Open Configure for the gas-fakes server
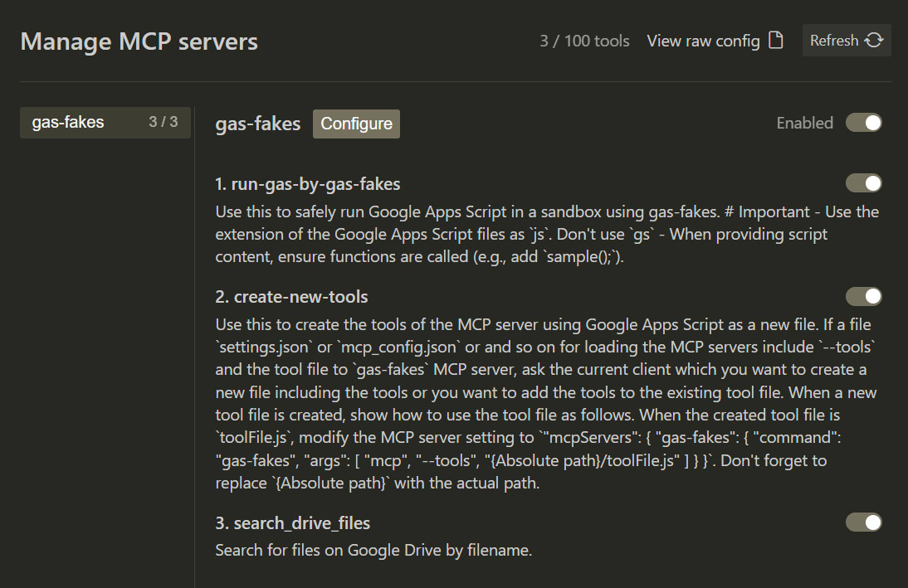Screen dimensions: 908x588 (x=356, y=124)
